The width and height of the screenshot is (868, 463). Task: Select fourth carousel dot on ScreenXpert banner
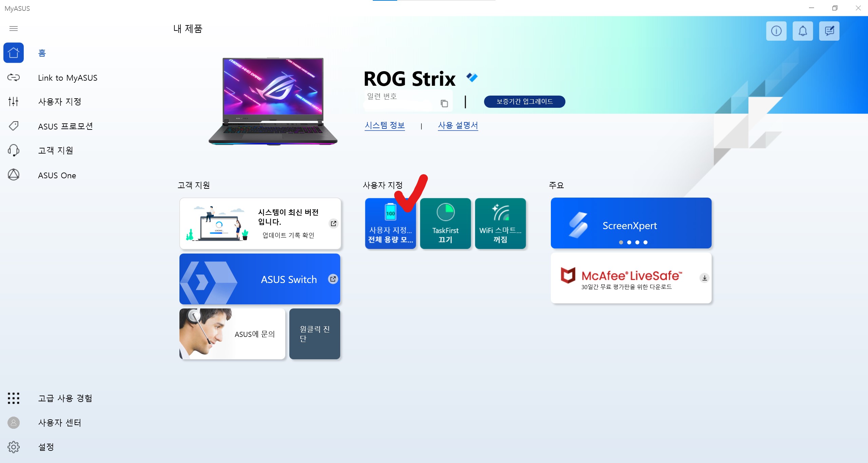[x=645, y=242]
